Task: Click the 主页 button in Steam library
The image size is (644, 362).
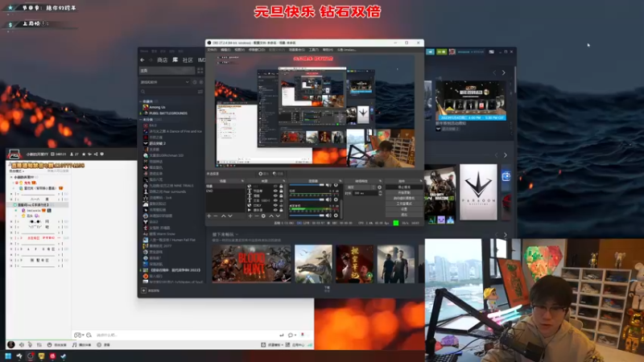Action: (167, 71)
